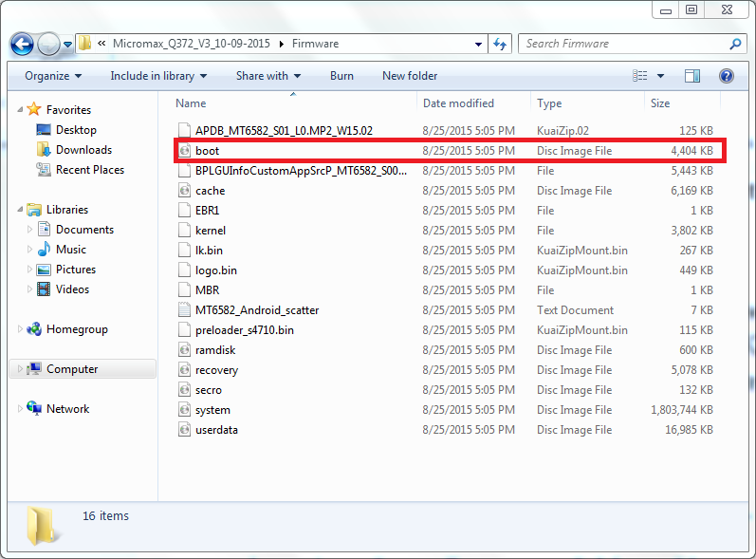Click the 1,803,744 KB size cell

point(682,410)
